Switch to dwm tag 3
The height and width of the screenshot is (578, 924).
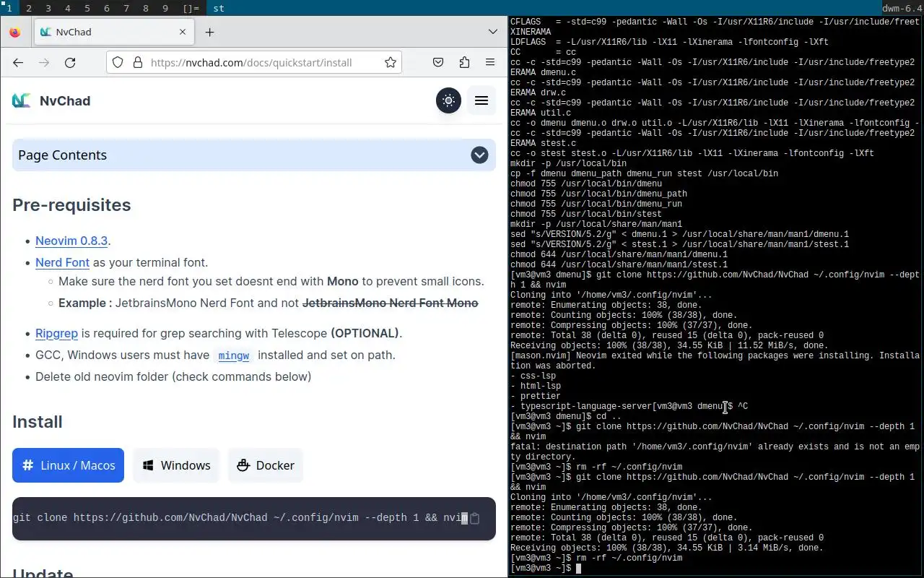pyautogui.click(x=48, y=9)
